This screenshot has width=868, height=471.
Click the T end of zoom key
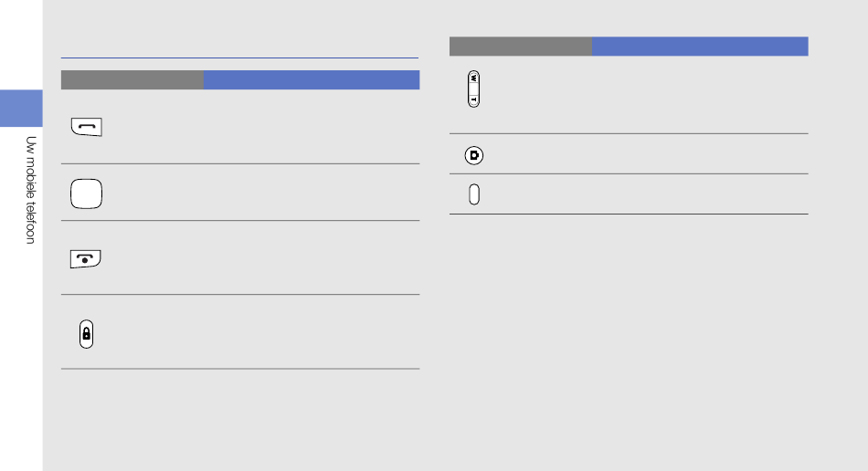pyautogui.click(x=474, y=99)
